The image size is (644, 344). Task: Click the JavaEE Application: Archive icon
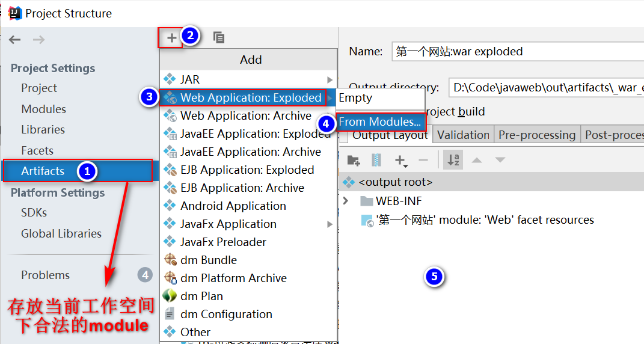[170, 152]
